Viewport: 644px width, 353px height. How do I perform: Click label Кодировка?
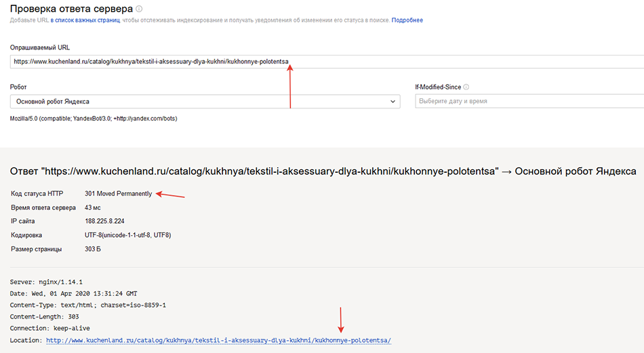pos(26,235)
